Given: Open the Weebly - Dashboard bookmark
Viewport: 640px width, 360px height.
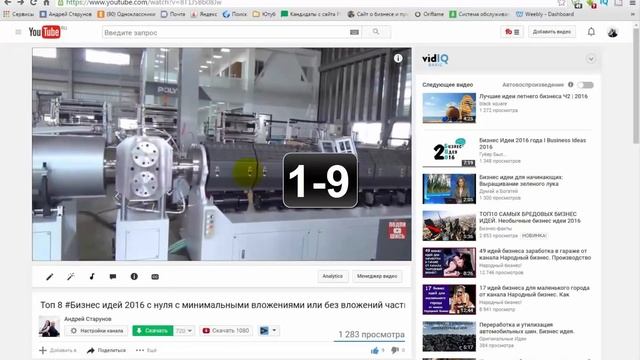Looking at the screenshot, I should click(x=545, y=14).
